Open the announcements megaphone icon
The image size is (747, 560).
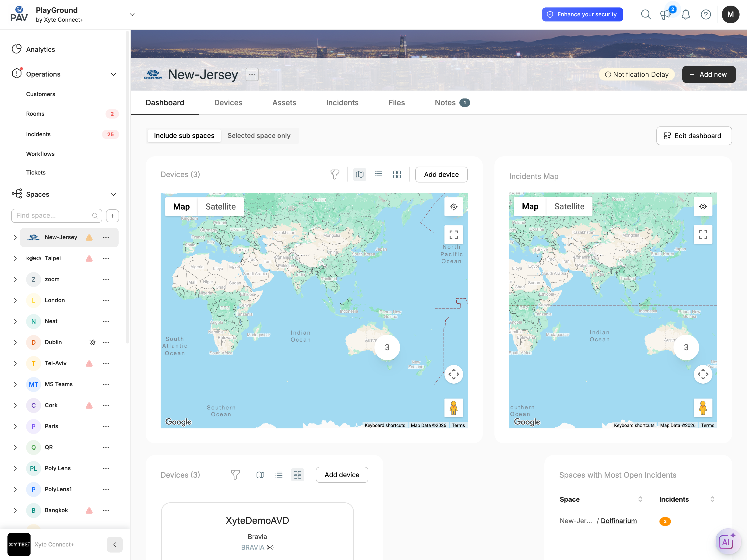[666, 14]
